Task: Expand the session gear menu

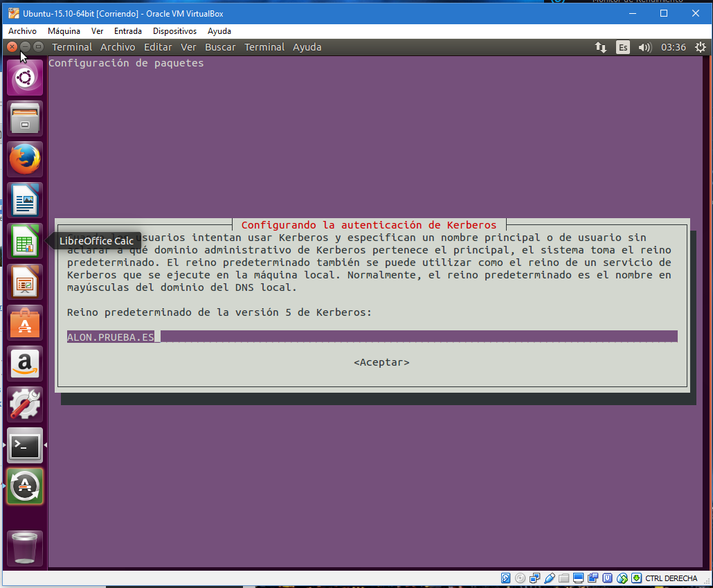Action: 701,47
